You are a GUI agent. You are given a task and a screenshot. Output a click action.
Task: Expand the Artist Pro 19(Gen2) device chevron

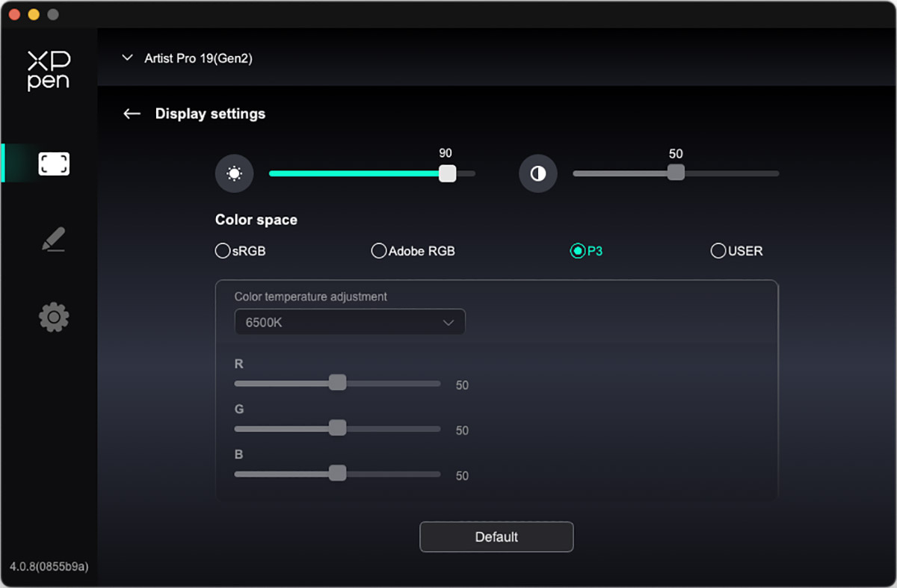[x=128, y=58]
